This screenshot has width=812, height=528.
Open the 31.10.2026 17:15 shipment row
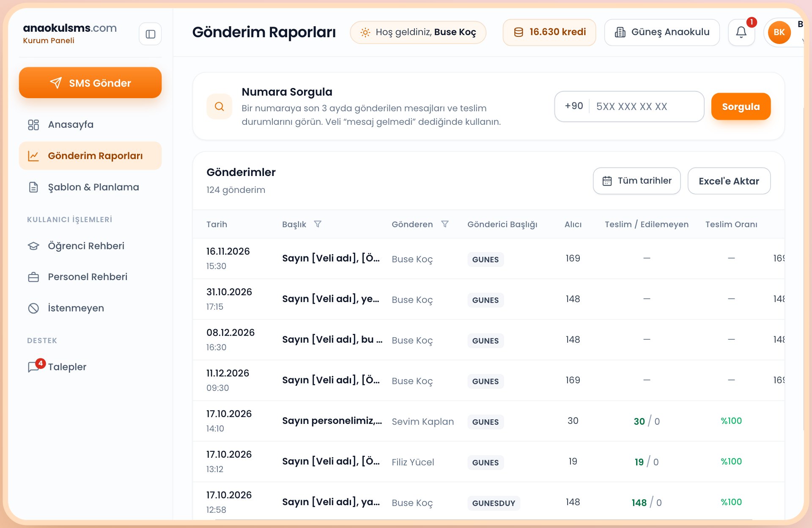tap(488, 299)
